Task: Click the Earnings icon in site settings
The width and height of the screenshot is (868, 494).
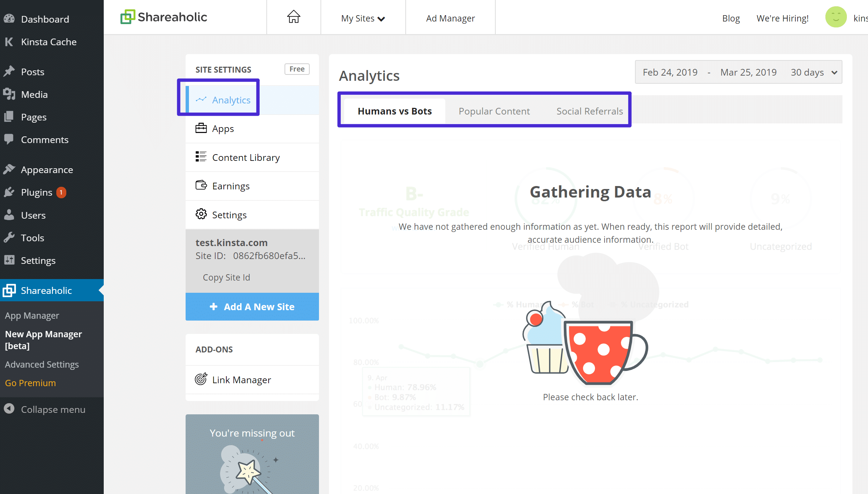Action: (201, 186)
